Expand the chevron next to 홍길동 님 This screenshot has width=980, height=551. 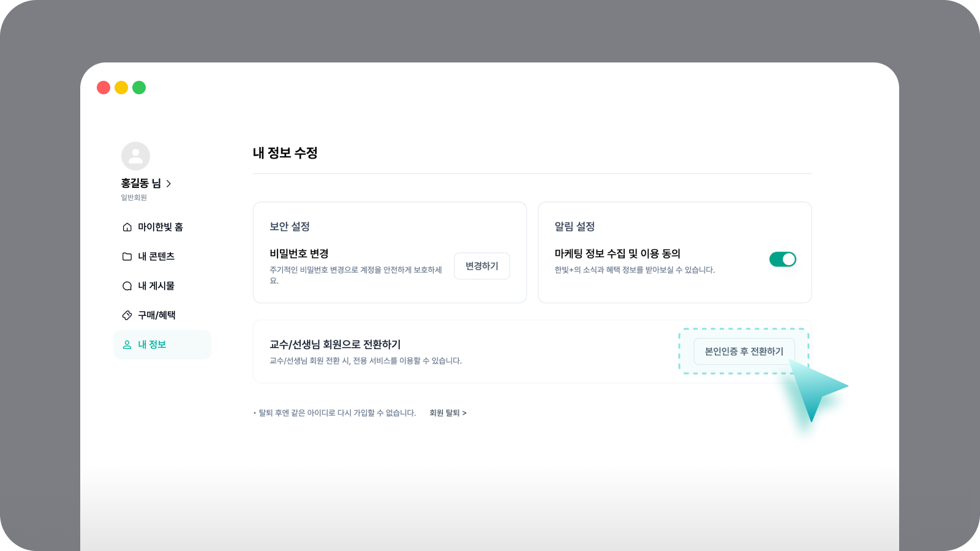tap(169, 184)
